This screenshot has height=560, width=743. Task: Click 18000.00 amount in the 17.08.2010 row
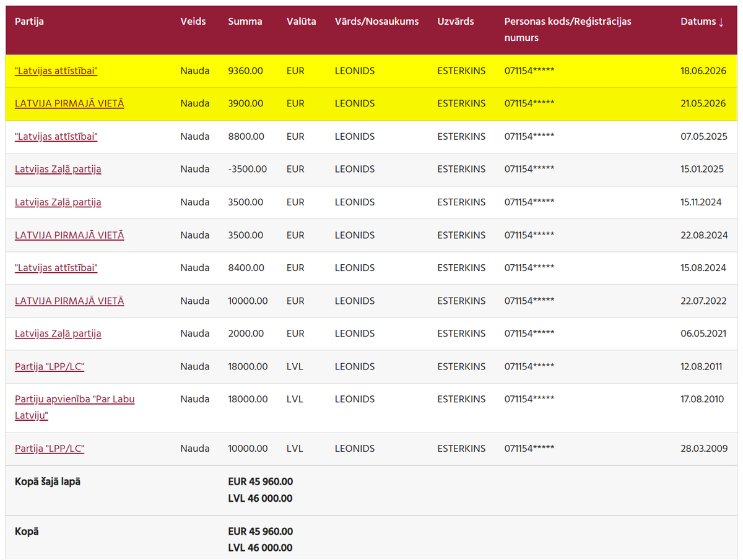248,399
